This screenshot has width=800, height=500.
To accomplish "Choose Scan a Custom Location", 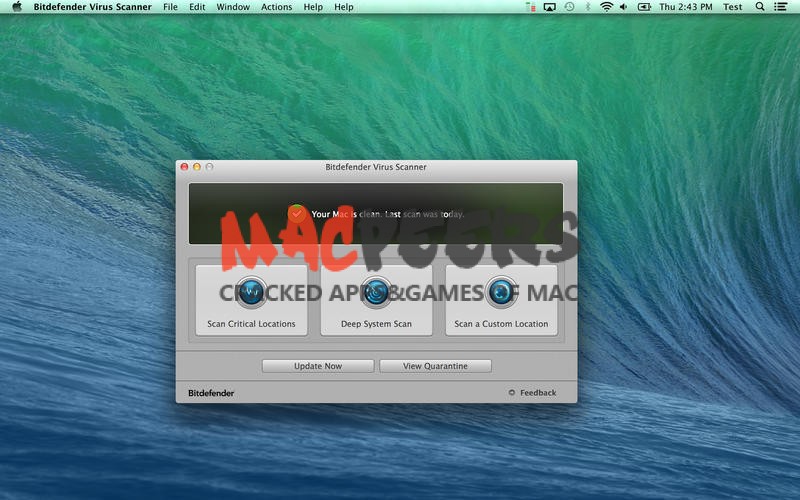I will (x=501, y=299).
